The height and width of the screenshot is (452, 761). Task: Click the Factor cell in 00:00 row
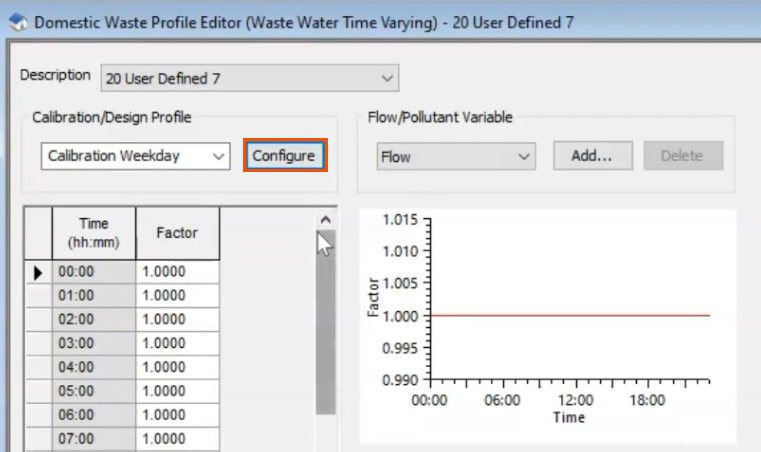click(178, 271)
